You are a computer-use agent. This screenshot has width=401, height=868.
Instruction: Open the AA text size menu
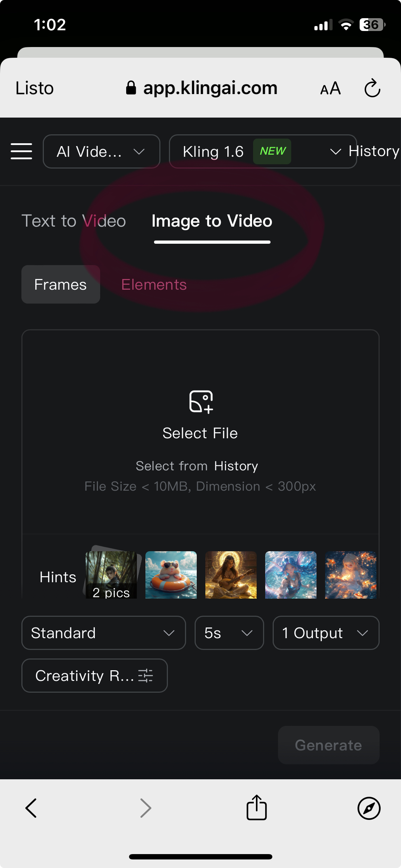coord(330,88)
